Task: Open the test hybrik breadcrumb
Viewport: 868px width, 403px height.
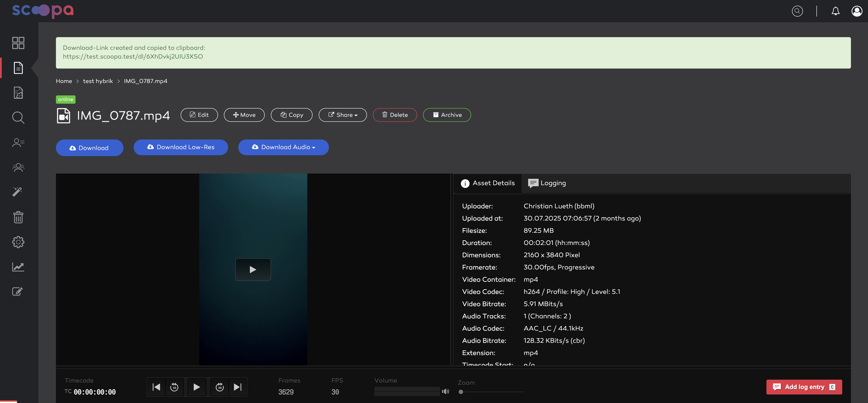Action: coord(98,81)
